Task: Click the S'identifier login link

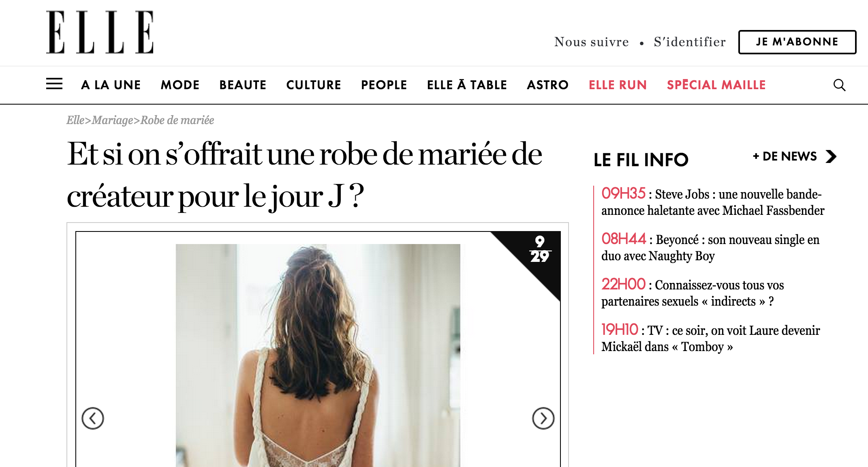Action: pos(690,42)
